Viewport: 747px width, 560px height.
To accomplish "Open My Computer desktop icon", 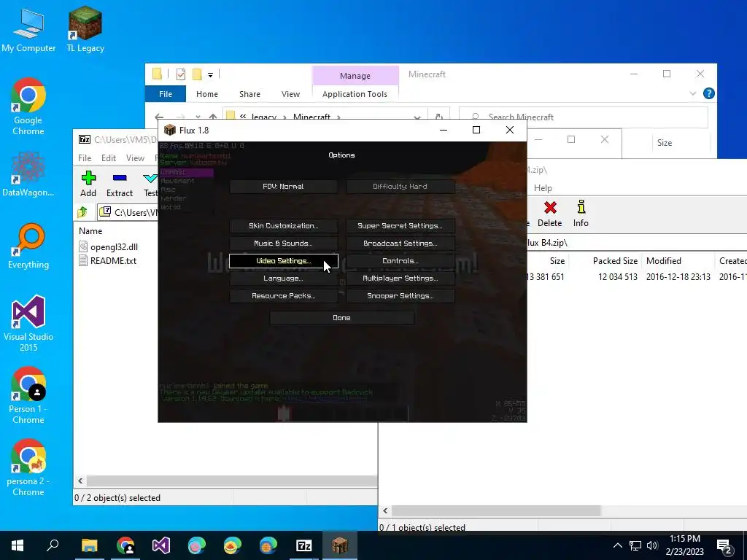I will point(28,29).
